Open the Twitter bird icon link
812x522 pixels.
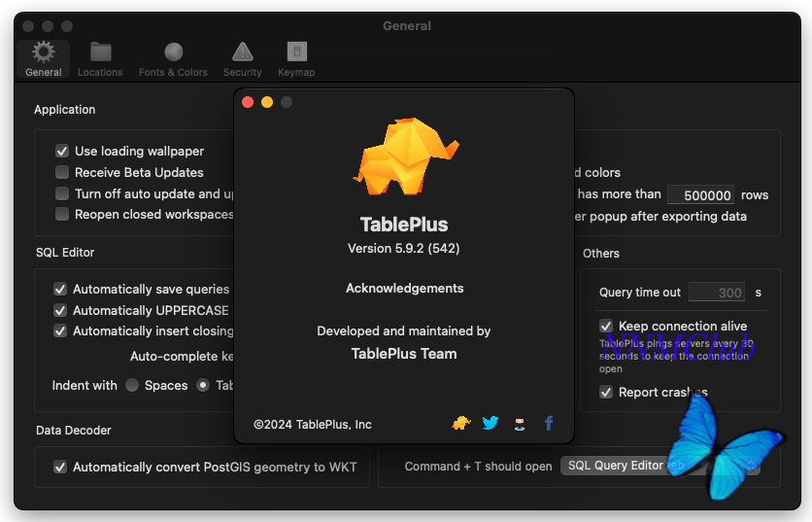(491, 423)
